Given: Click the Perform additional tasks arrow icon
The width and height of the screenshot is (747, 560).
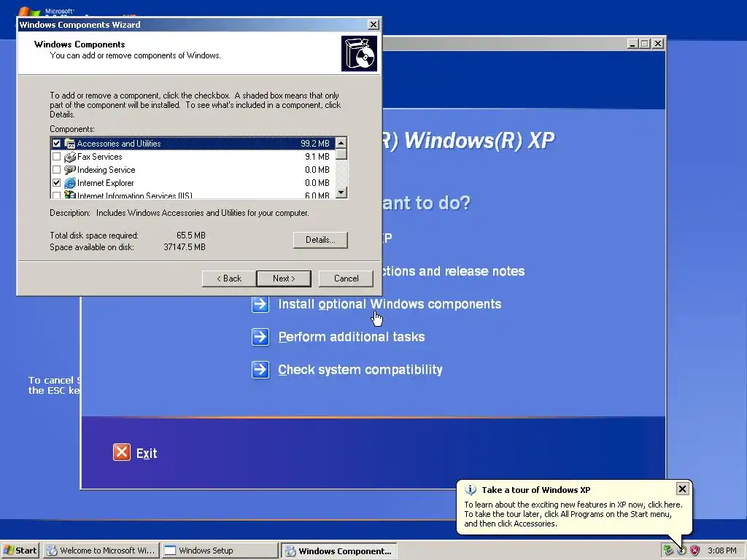Looking at the screenshot, I should (260, 337).
